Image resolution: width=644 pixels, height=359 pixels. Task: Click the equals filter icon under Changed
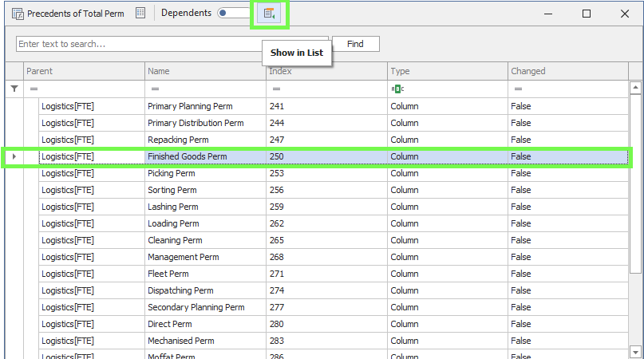pos(518,89)
